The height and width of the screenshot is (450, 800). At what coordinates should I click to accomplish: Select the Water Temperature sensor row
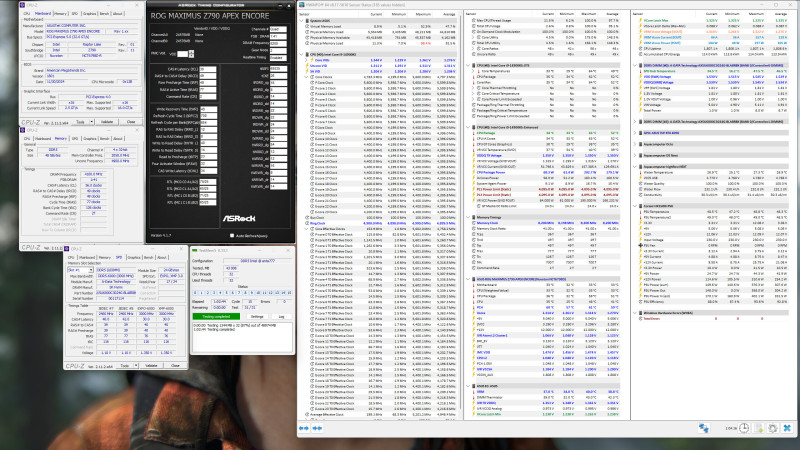pyautogui.click(x=712, y=172)
